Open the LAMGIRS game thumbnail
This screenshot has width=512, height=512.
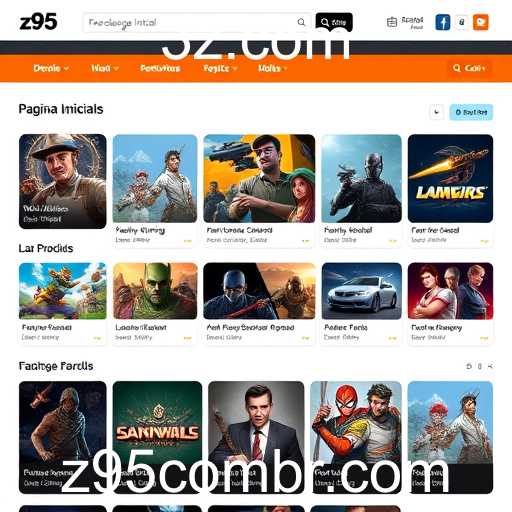(450, 178)
